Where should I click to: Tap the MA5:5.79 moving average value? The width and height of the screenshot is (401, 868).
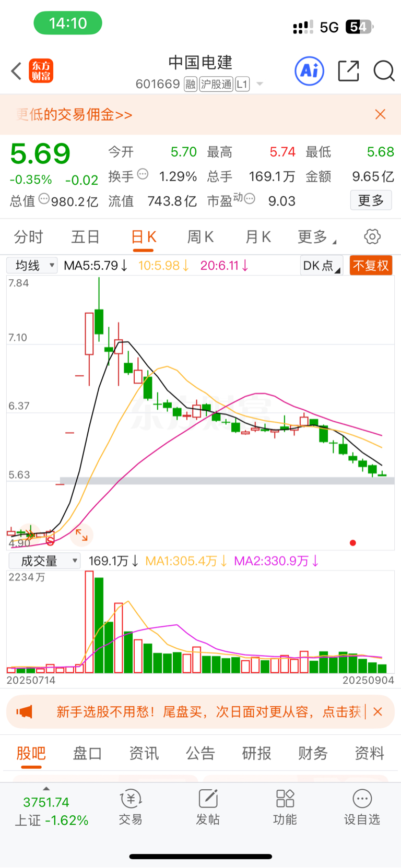tap(95, 266)
